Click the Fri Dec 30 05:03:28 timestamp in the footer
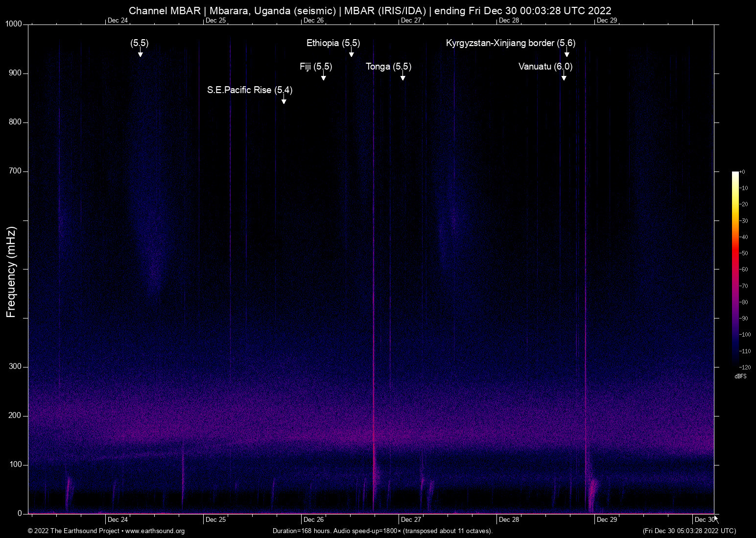 point(689,531)
